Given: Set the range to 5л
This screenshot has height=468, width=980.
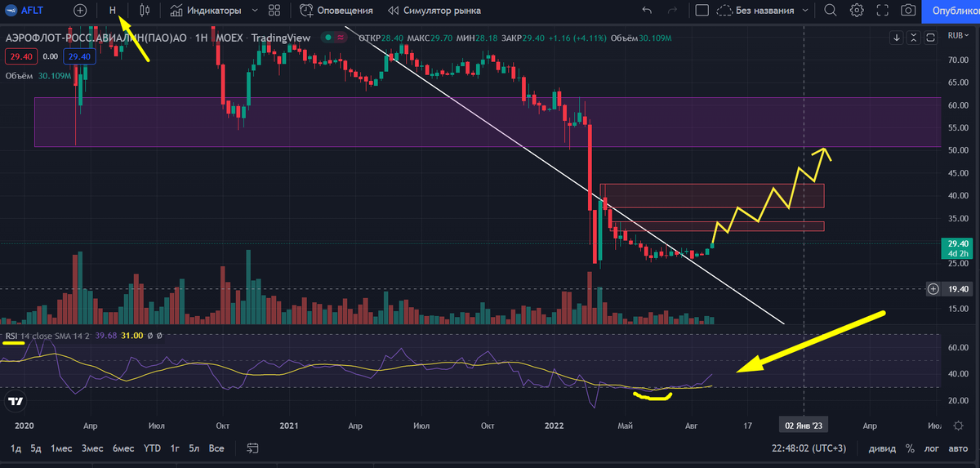Looking at the screenshot, I should pos(194,448).
